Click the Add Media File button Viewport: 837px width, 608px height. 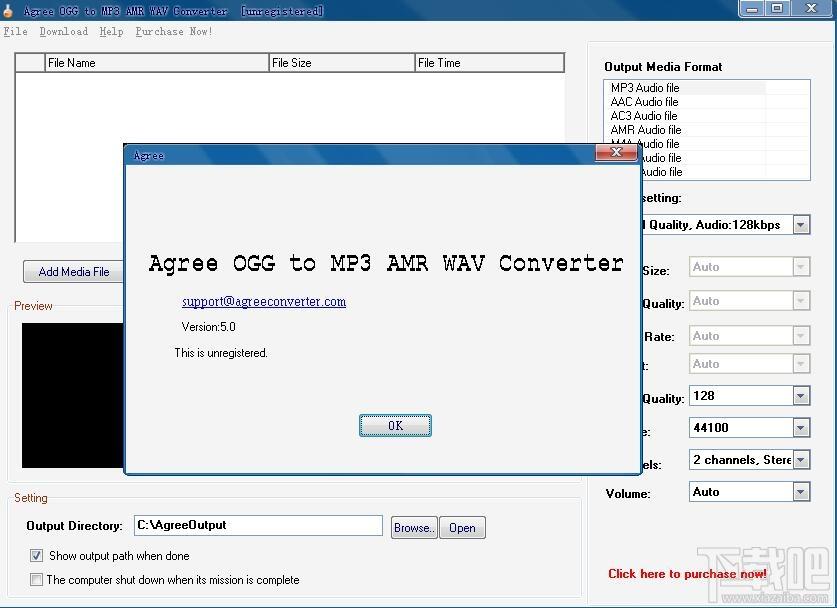[74, 272]
